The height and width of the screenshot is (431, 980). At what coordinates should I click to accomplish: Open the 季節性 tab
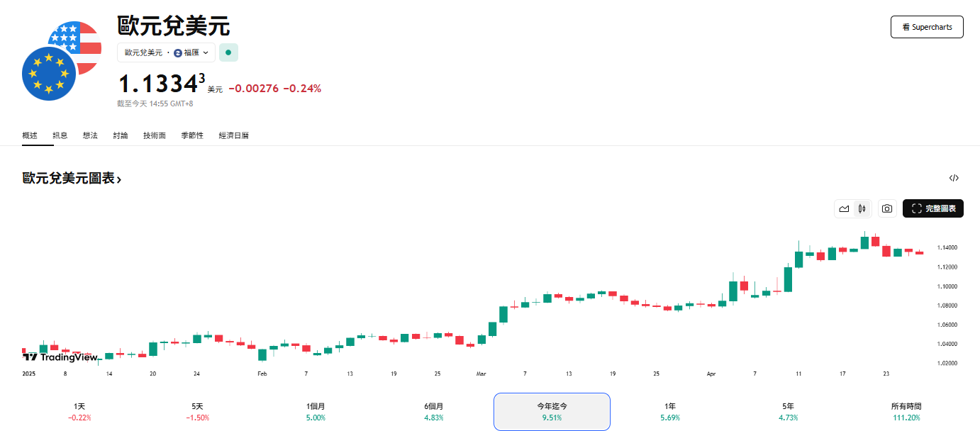[191, 135]
